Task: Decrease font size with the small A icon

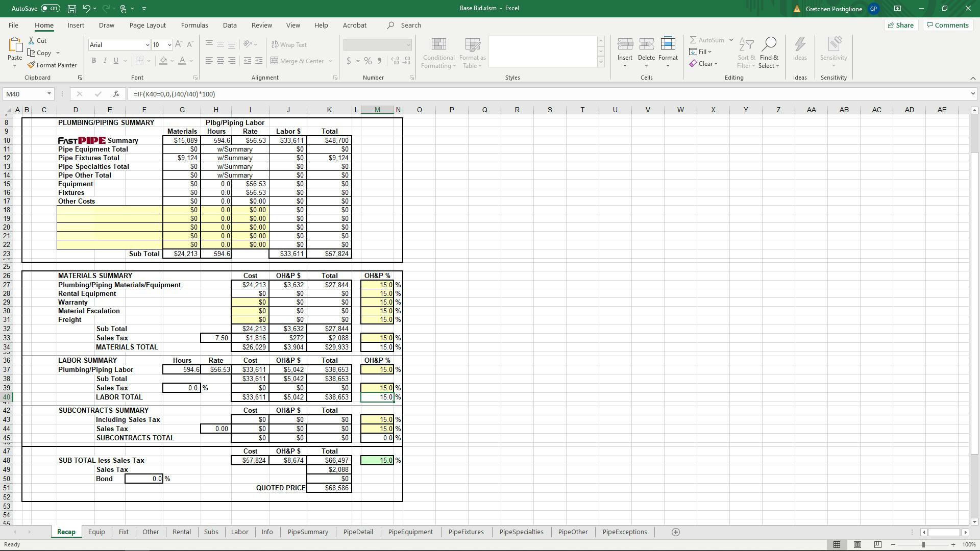Action: pos(190,44)
